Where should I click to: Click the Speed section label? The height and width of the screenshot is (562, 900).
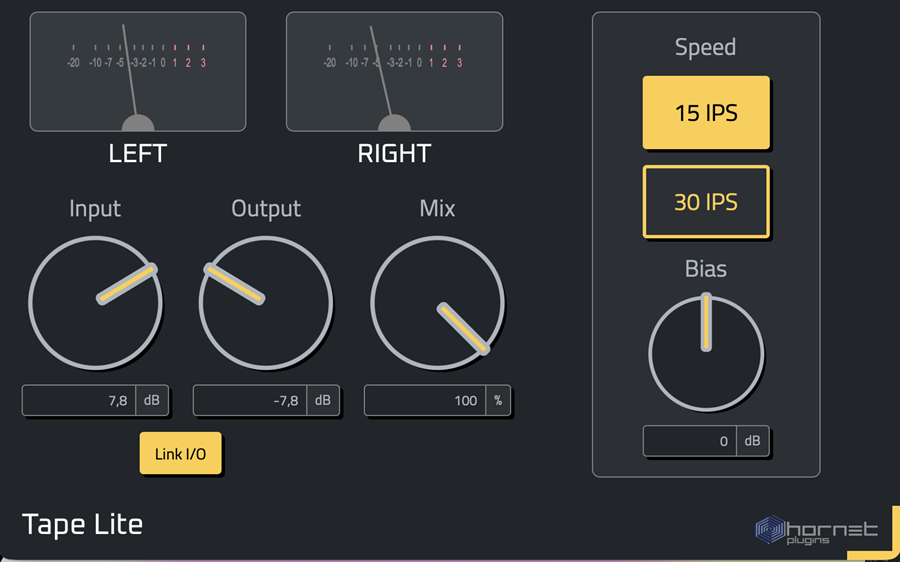(705, 47)
